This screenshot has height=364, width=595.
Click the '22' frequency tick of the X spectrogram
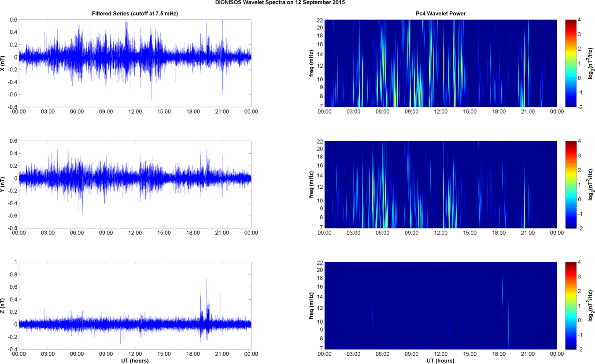pyautogui.click(x=320, y=20)
